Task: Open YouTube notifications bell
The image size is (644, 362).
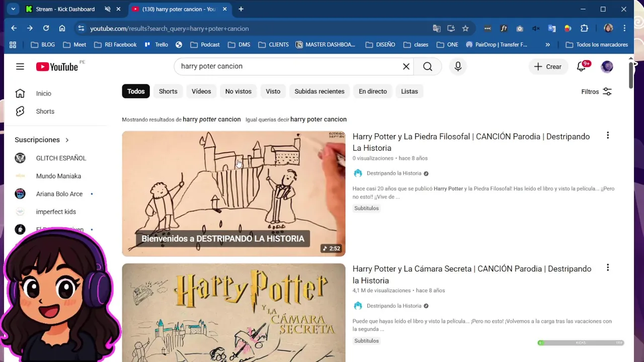Action: 582,66
